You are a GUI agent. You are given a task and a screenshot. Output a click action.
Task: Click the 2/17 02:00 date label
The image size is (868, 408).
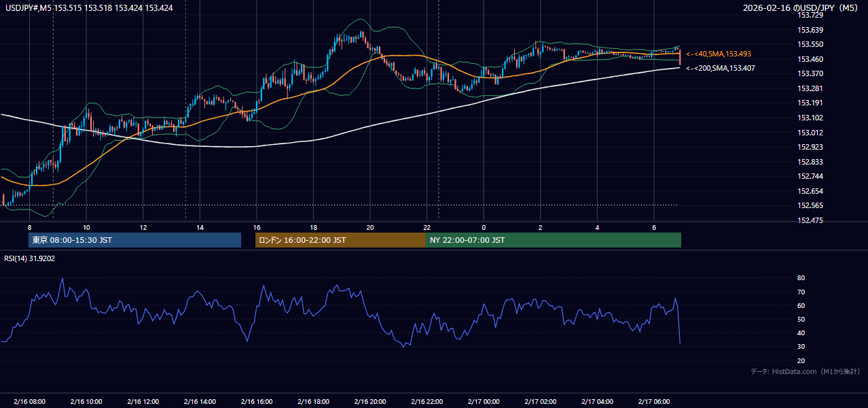point(541,401)
